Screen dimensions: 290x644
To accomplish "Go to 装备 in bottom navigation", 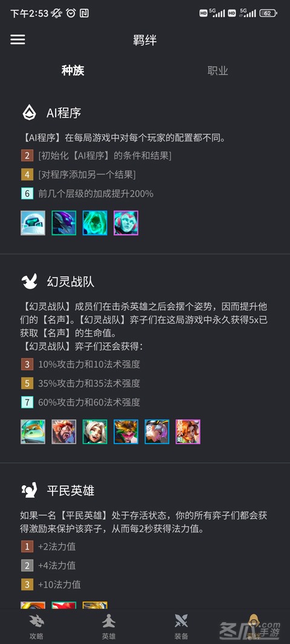I will 181,627.
